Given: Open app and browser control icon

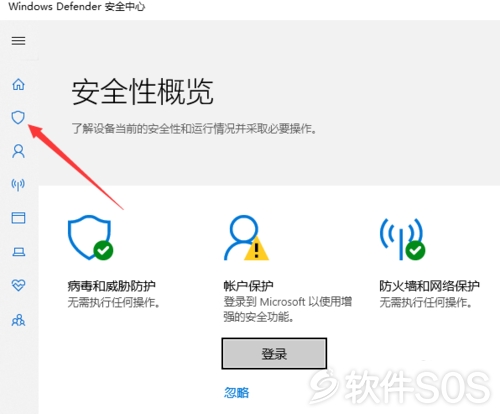Looking at the screenshot, I should point(18,218).
